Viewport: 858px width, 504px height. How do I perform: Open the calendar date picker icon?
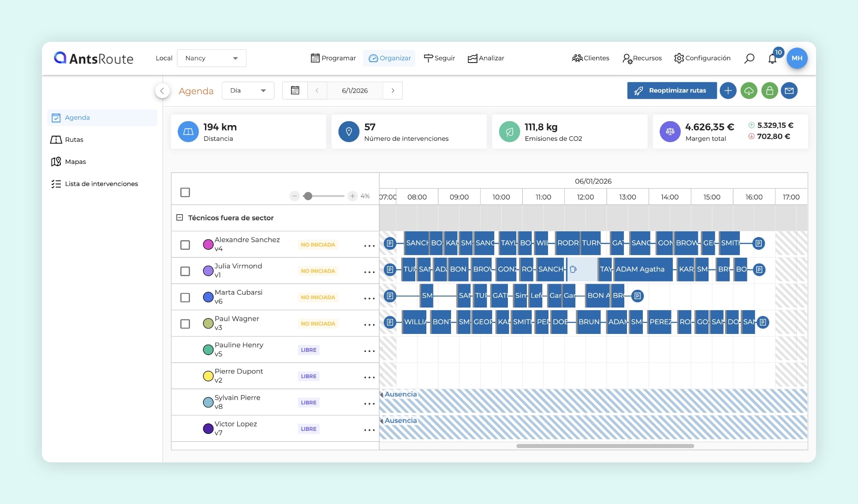pos(295,90)
